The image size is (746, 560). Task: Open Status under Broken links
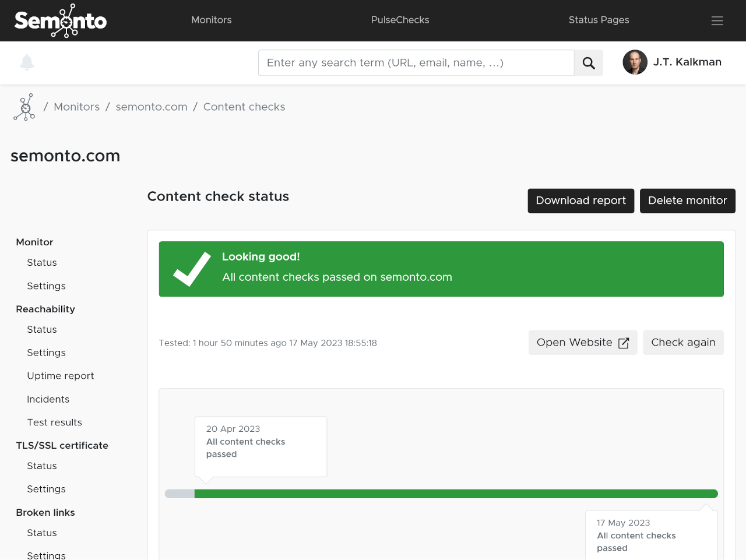tap(42, 533)
